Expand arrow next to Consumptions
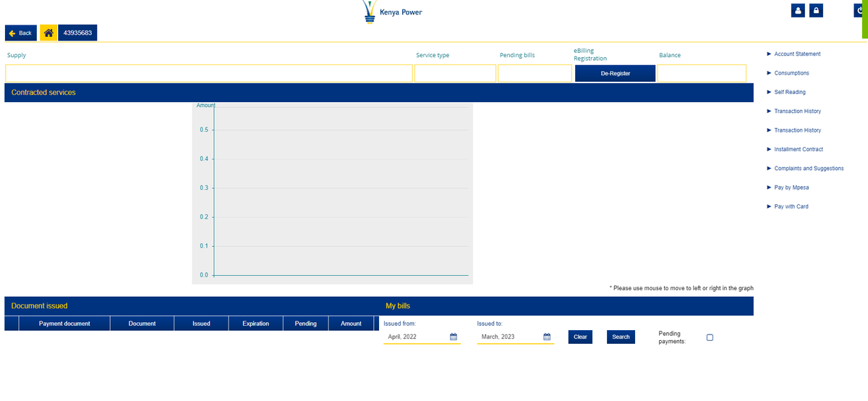 pos(768,73)
